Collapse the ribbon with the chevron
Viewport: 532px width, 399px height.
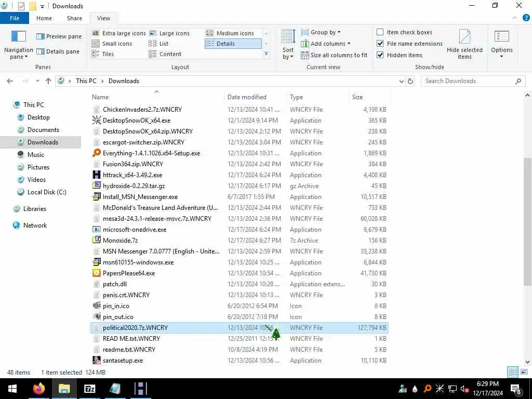click(x=515, y=18)
